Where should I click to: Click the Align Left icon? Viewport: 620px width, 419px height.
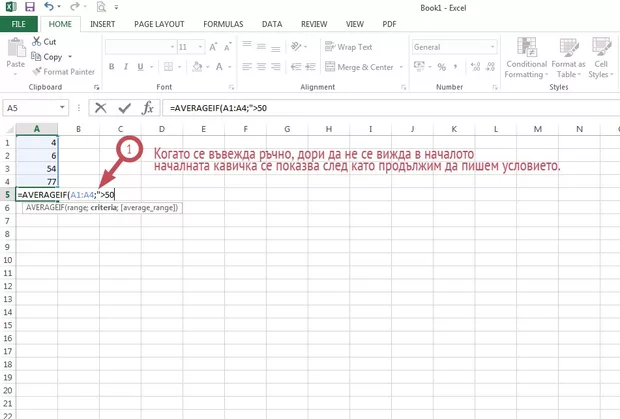point(247,66)
